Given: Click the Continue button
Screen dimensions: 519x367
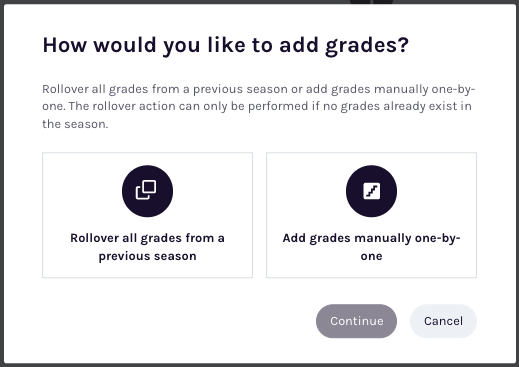Looking at the screenshot, I should pos(356,321).
